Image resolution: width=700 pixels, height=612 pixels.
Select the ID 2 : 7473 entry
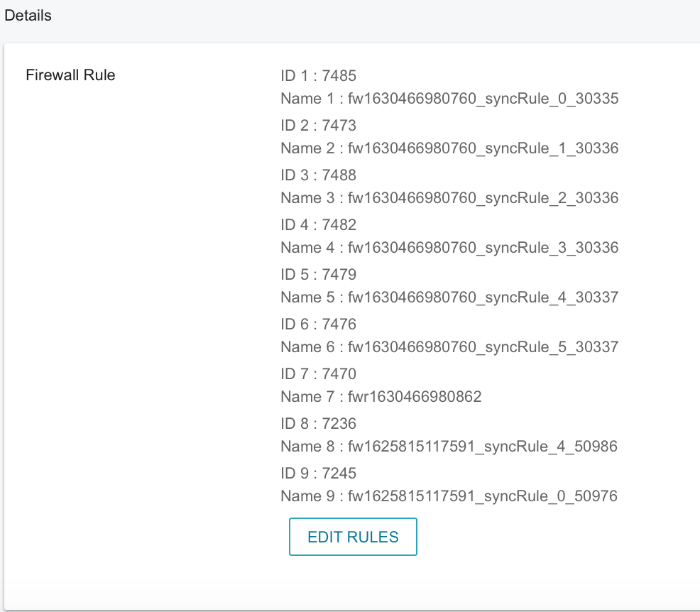pyautogui.click(x=318, y=126)
